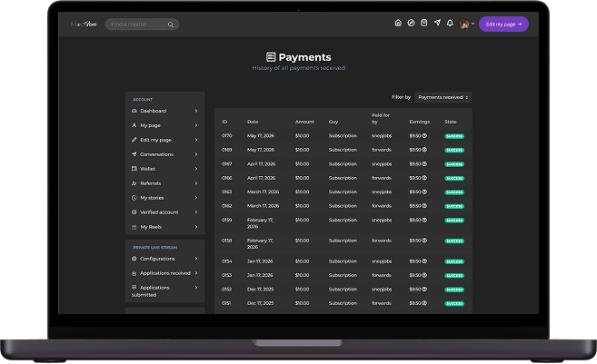Click the date May 17, 2026 in first row
The height and width of the screenshot is (364, 597).
(261, 136)
